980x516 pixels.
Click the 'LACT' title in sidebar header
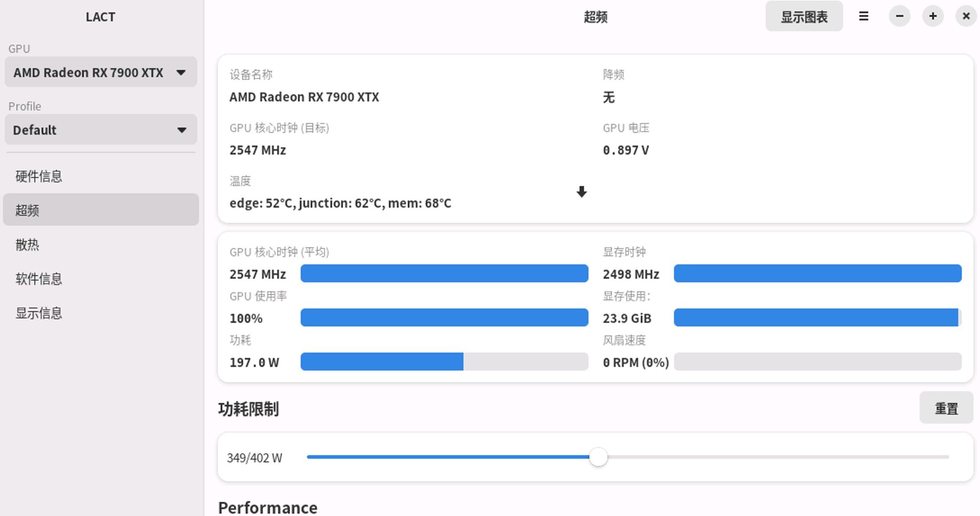coord(100,17)
